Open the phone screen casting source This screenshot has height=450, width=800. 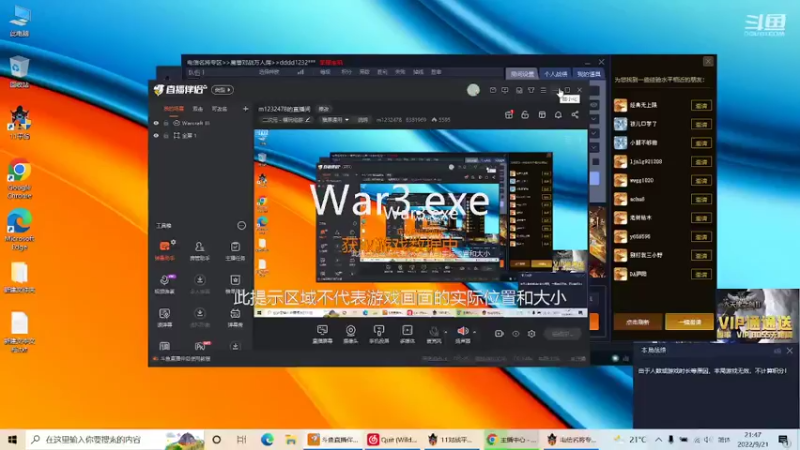(x=379, y=334)
